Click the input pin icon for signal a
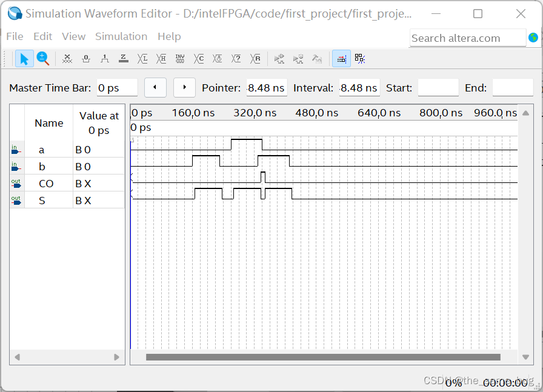The image size is (543, 392). coord(16,149)
